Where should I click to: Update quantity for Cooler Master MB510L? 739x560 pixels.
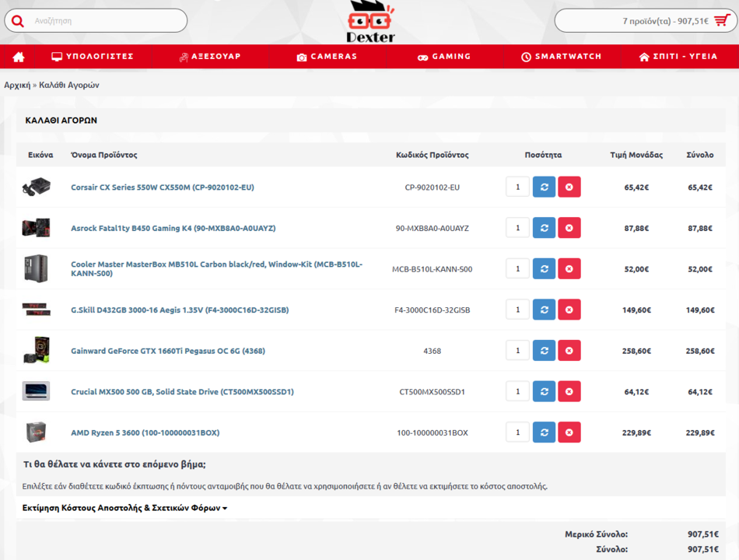coord(544,268)
